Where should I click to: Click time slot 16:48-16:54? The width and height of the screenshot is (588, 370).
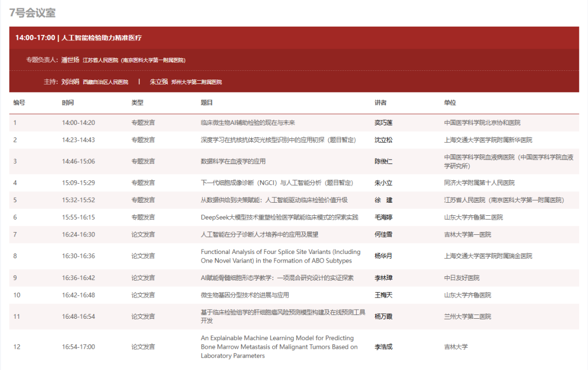click(78, 317)
